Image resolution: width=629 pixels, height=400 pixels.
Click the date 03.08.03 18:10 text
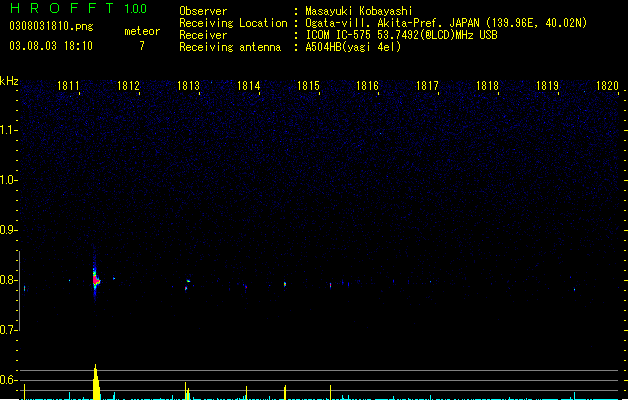click(x=51, y=46)
